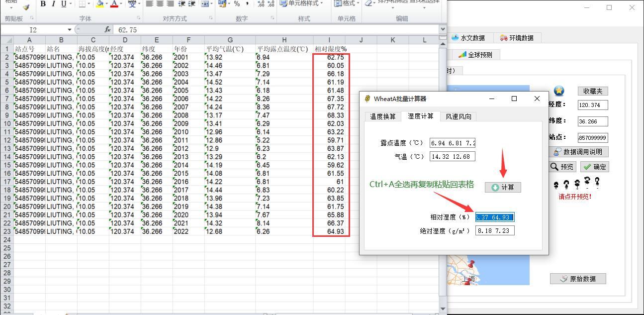Click the eraser clear icon in Editing group
The height and width of the screenshot is (315, 644).
(x=368, y=3)
